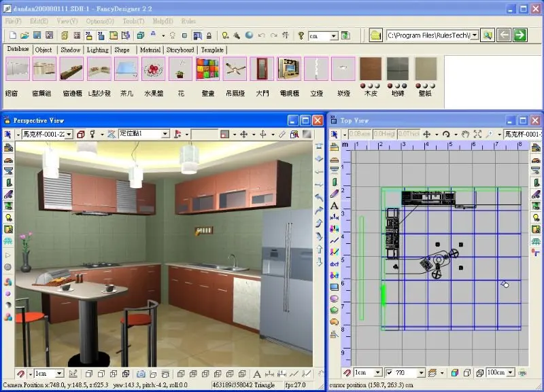
Task: Click the Base value field in Top View
Action: click(360, 134)
